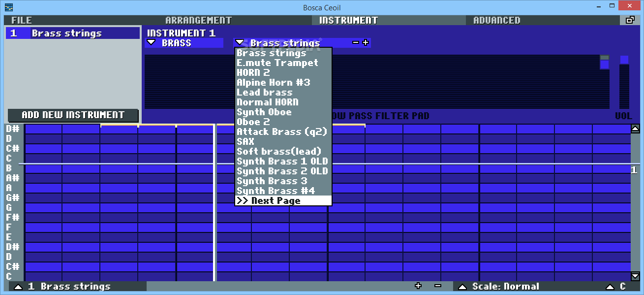Choose Synth Brass 2 OLD preset
Screen dimensions: 644x295
click(283, 171)
